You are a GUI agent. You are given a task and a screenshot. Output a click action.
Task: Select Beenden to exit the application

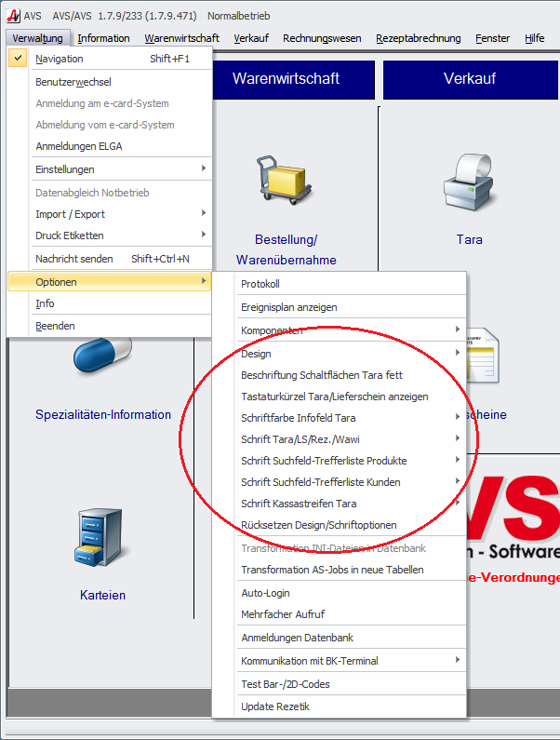pyautogui.click(x=55, y=326)
